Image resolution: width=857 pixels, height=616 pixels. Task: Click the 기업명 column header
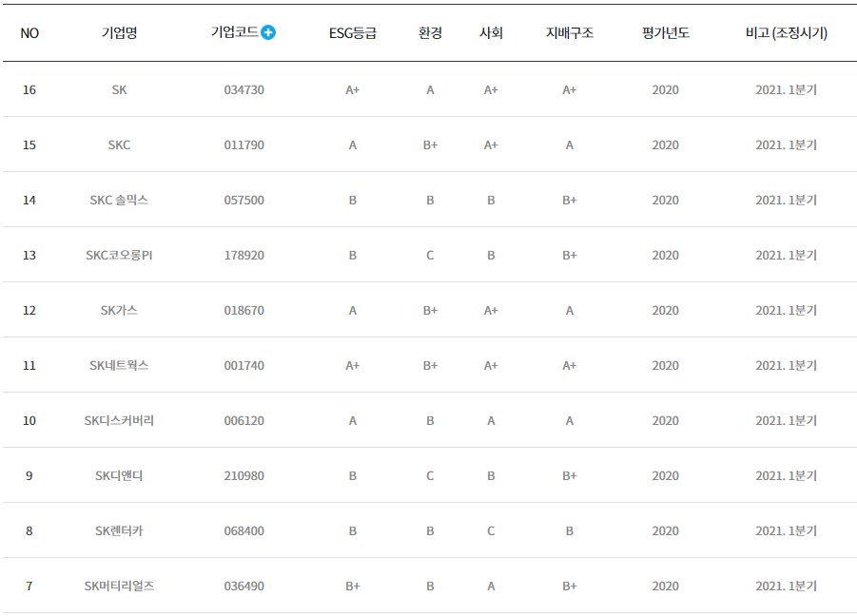click(x=119, y=32)
